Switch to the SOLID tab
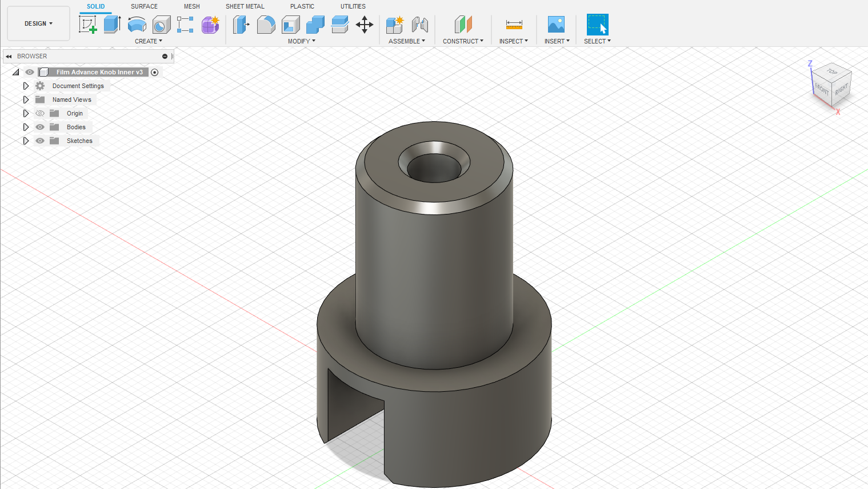The width and height of the screenshot is (868, 489). click(95, 6)
